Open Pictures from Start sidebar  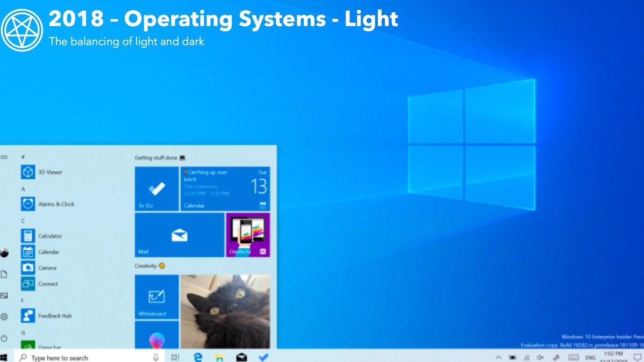point(4,295)
